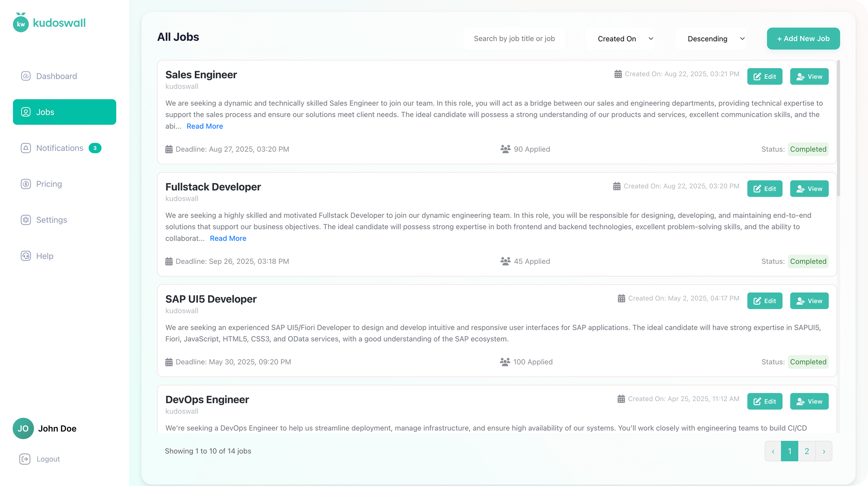Click the kudoswall logo icon
The image size is (868, 486).
(21, 23)
